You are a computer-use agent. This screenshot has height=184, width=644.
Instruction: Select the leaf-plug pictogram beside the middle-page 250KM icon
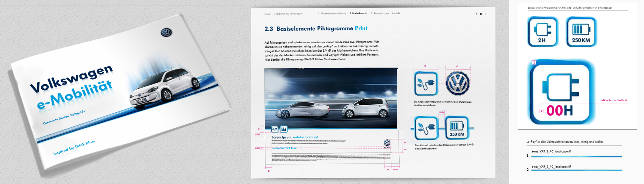pos(426,128)
